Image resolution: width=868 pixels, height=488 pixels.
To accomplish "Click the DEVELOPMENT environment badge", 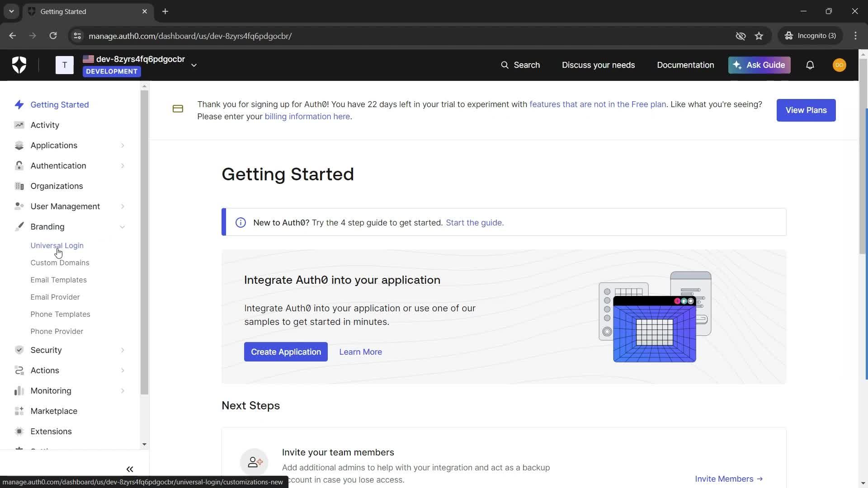I will (x=112, y=71).
